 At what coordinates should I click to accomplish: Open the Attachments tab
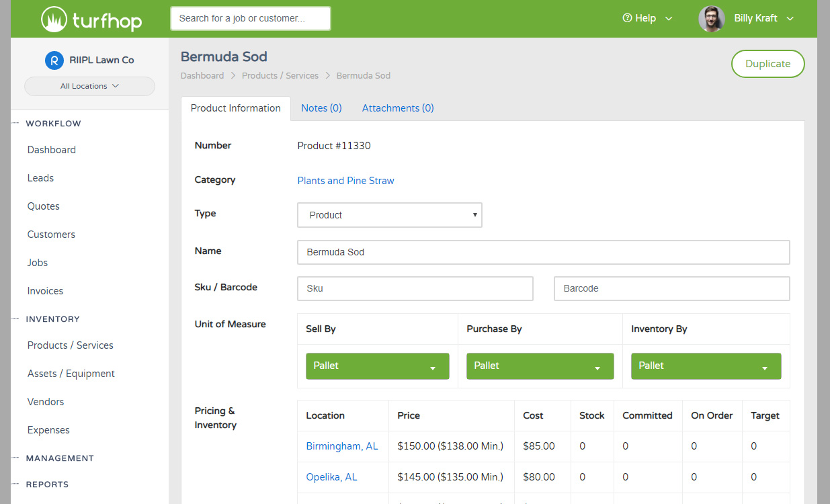pos(397,108)
